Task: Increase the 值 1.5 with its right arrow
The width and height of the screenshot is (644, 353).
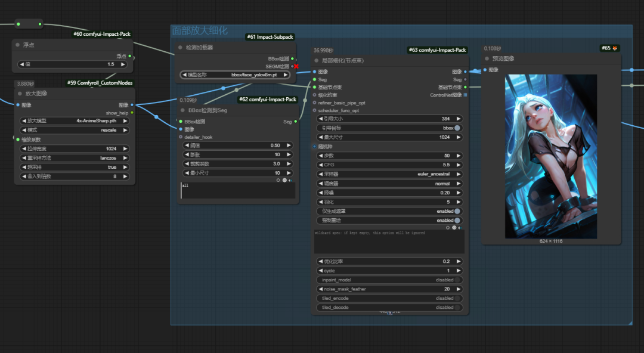Action: click(x=123, y=64)
